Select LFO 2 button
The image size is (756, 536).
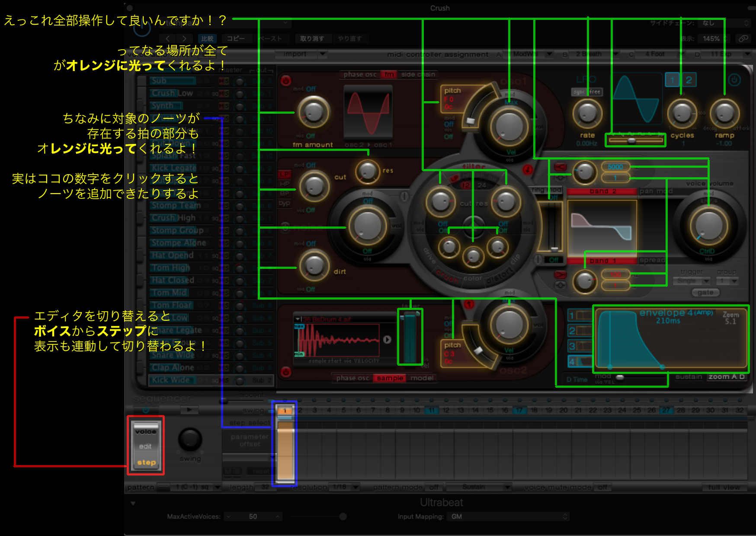click(689, 80)
